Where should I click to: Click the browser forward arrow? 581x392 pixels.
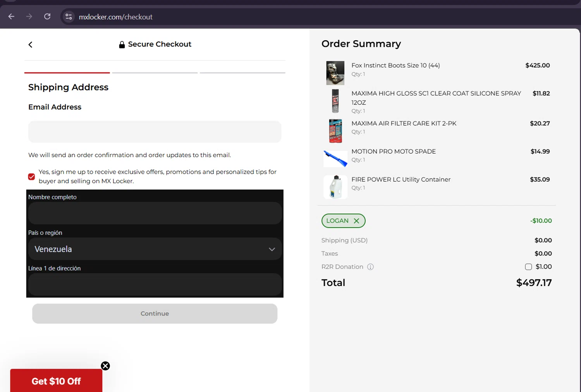tap(29, 17)
